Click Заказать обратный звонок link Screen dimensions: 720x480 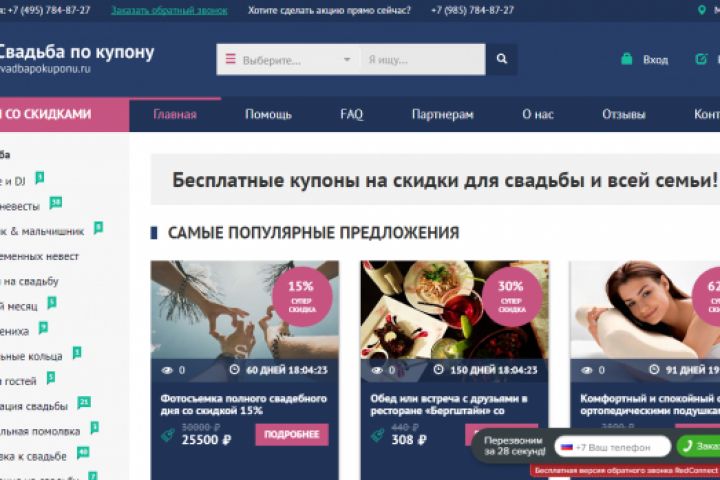pos(169,10)
